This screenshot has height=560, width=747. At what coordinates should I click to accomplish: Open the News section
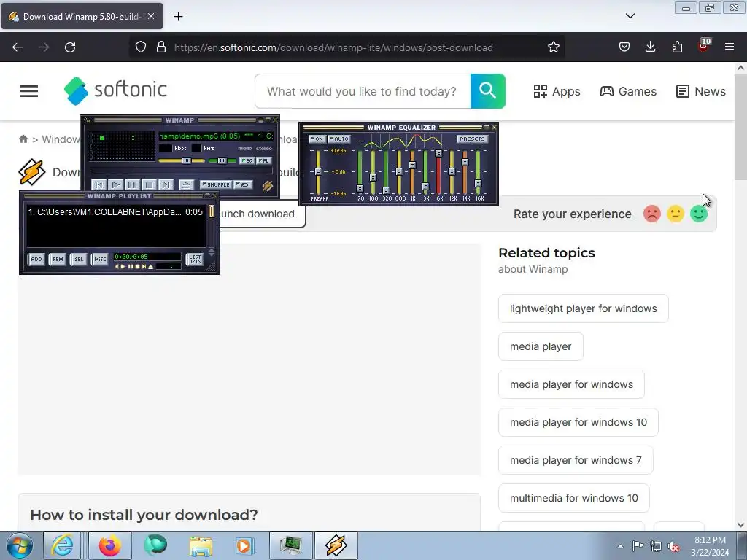tap(701, 91)
